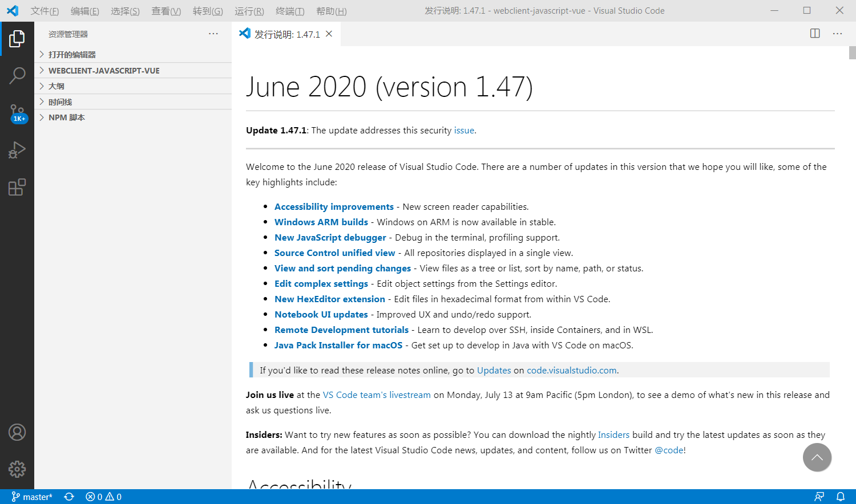Image resolution: width=856 pixels, height=504 pixels.
Task: Open editor More Actions ellipsis
Action: [837, 34]
